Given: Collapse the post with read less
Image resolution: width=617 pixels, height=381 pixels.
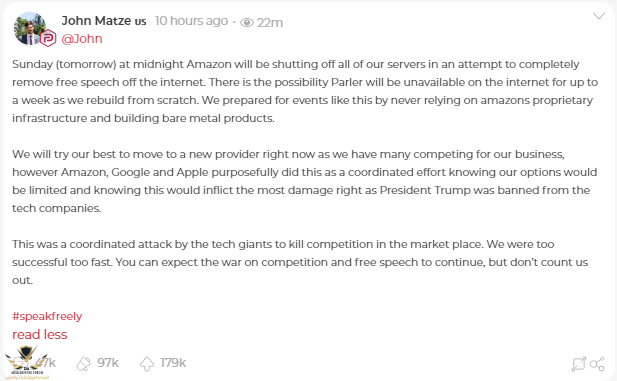Looking at the screenshot, I should pyautogui.click(x=40, y=335).
